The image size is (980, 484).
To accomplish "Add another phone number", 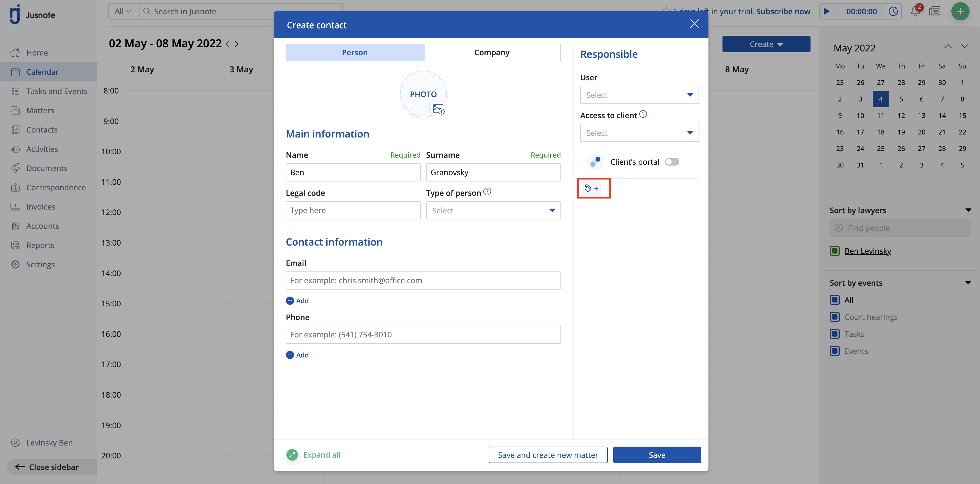I will point(297,355).
